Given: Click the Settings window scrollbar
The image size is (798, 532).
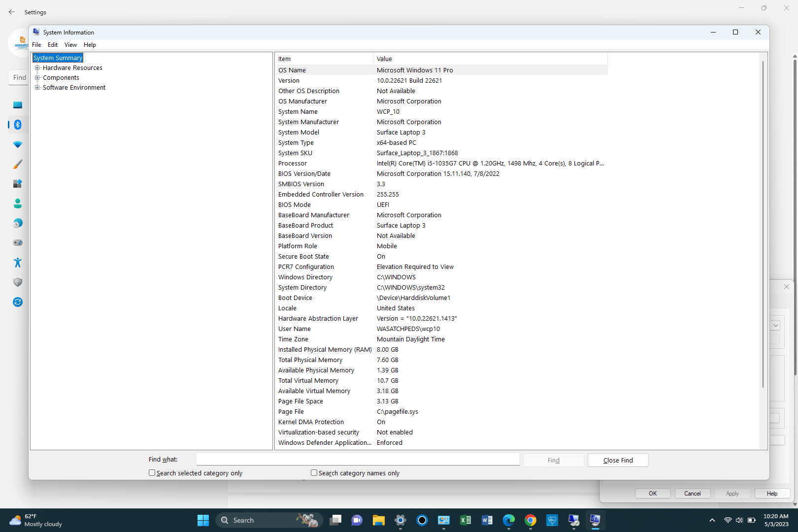Looking at the screenshot, I should pos(795,217).
